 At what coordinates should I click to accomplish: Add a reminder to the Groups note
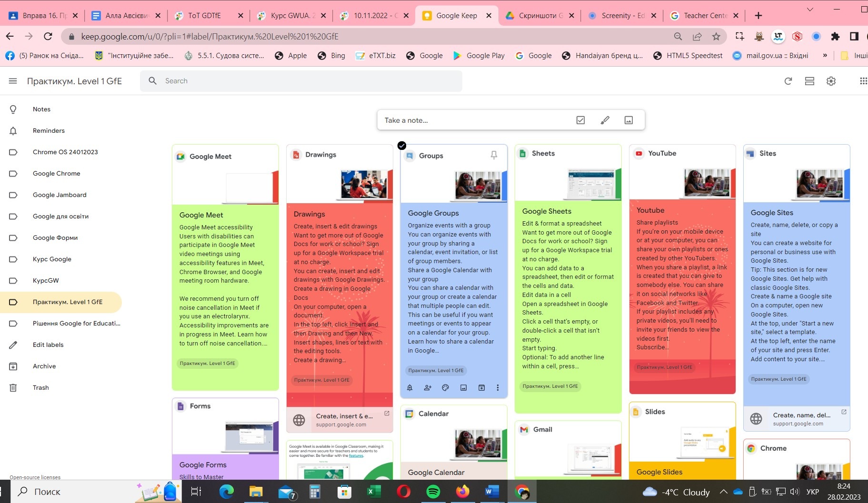pyautogui.click(x=409, y=388)
